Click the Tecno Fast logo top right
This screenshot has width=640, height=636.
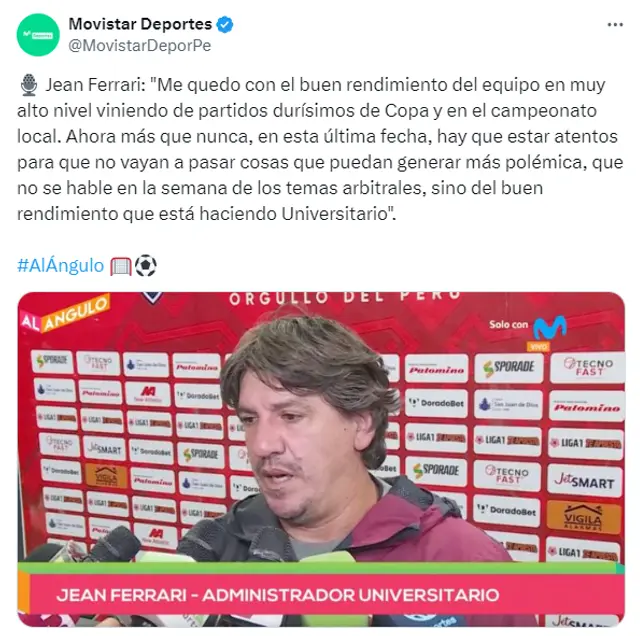tap(587, 367)
